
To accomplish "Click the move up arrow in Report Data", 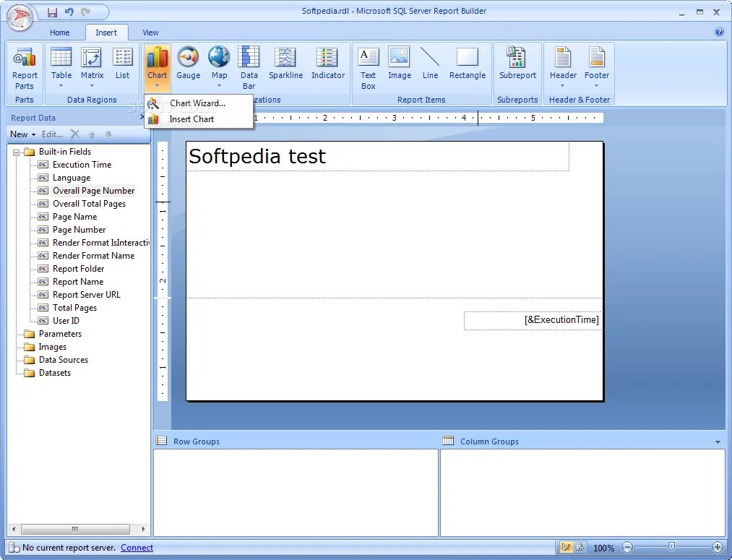I will coord(92,134).
